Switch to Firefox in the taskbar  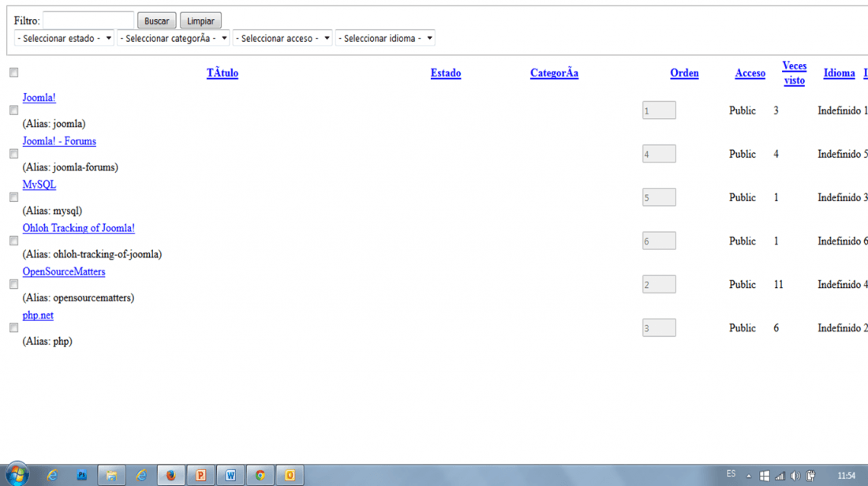coord(170,475)
